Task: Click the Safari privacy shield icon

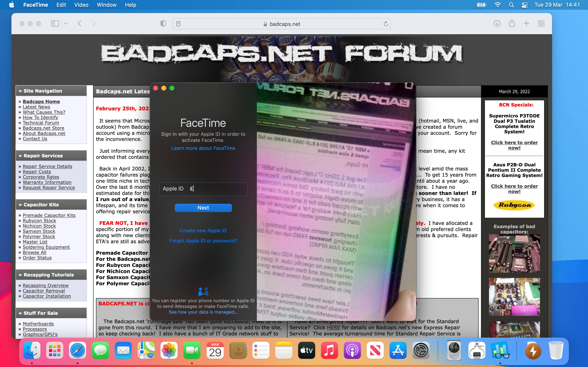Action: (x=163, y=23)
